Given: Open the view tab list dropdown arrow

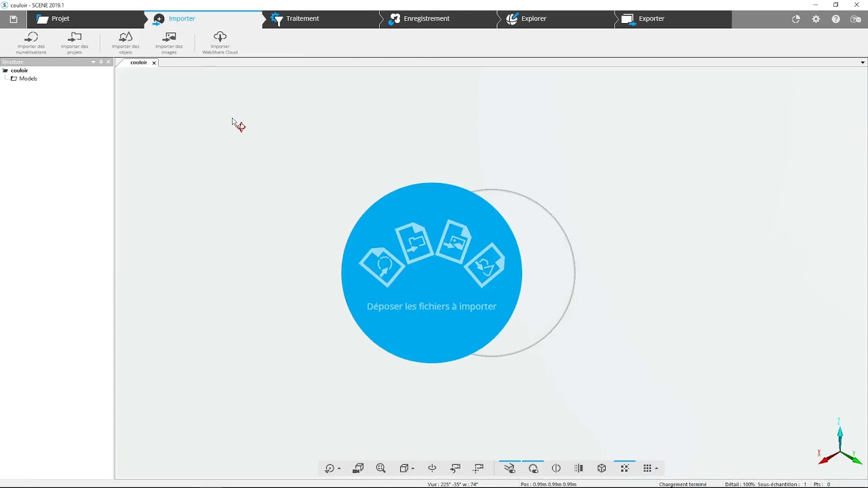Looking at the screenshot, I should [863, 62].
